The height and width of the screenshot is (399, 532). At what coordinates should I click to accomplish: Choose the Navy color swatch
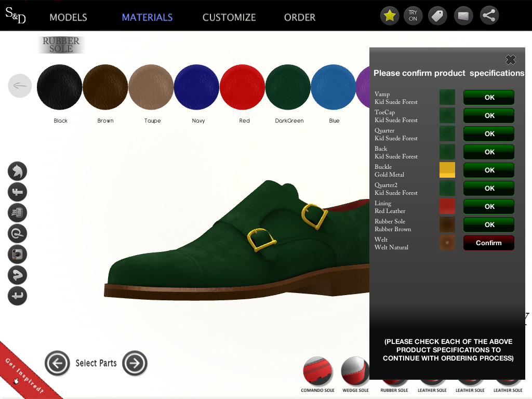[x=196, y=87]
